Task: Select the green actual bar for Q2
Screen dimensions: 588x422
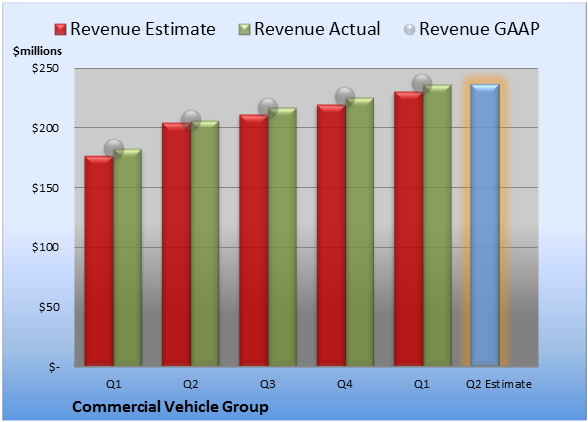Action: (205, 243)
